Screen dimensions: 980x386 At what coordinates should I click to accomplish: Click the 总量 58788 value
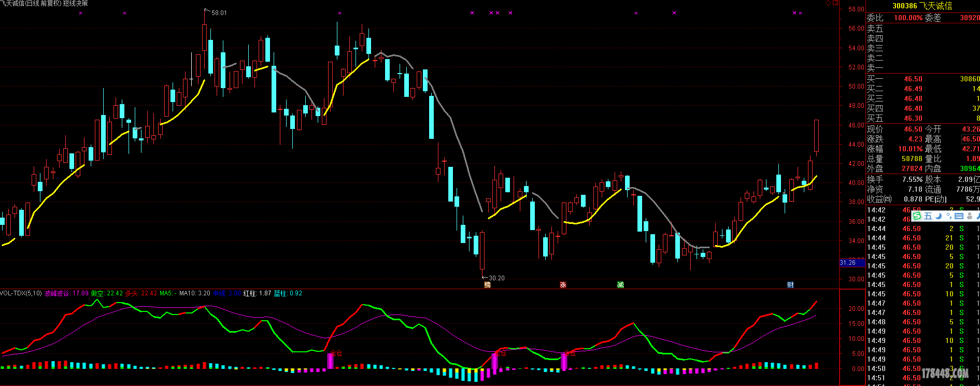point(912,159)
